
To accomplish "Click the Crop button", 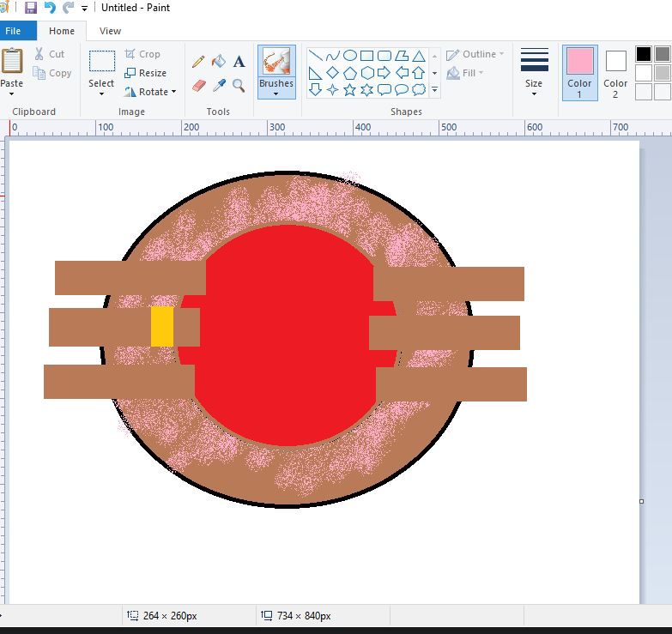I will coord(142,54).
